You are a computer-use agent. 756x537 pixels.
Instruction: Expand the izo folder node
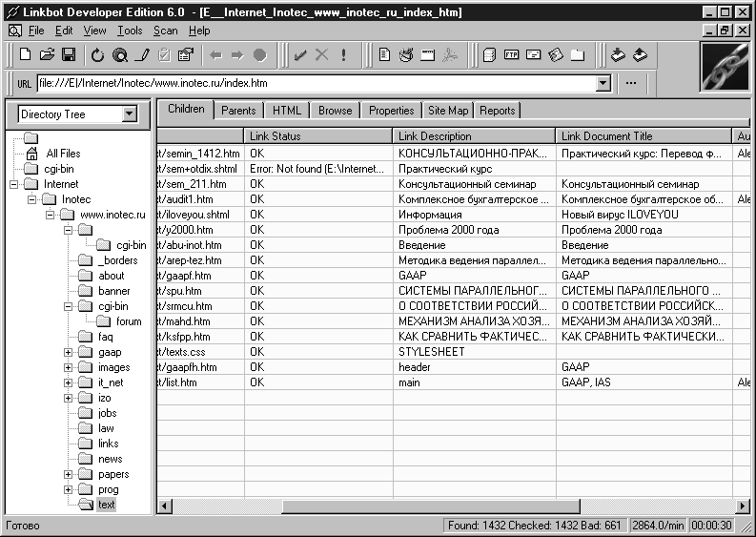click(68, 398)
